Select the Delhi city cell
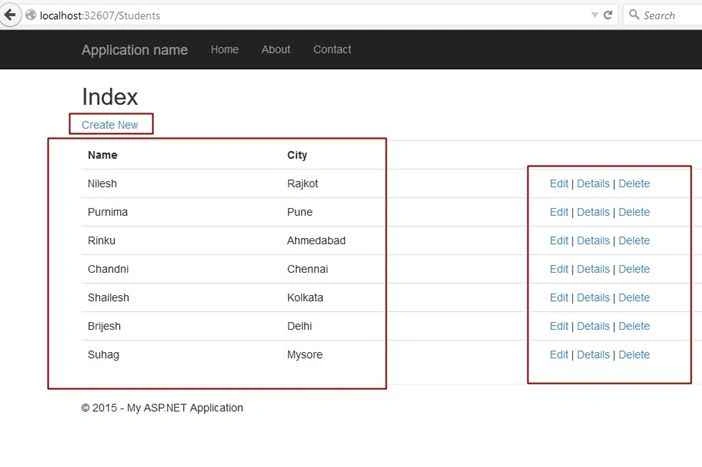Screen dimensions: 702x467 [300, 326]
